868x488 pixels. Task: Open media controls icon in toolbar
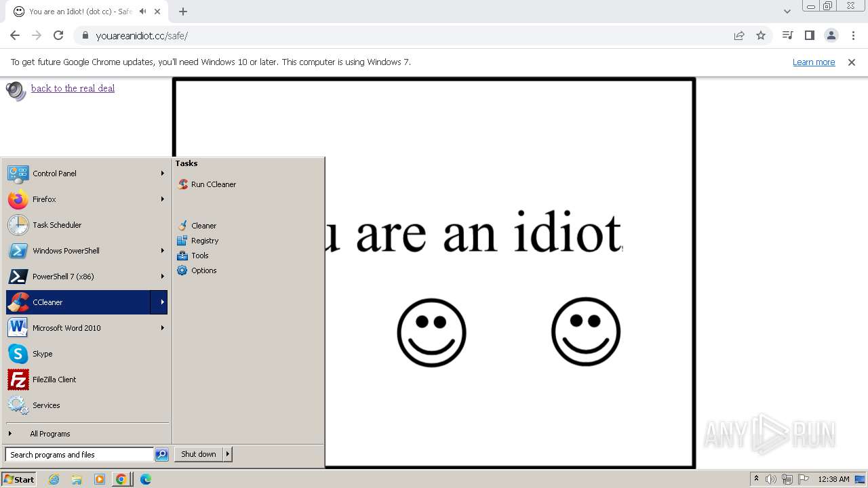787,35
